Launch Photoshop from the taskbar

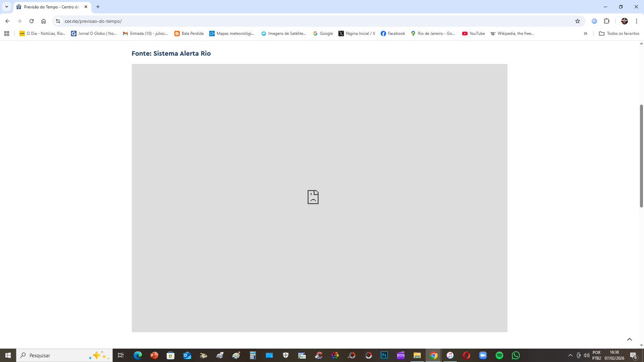384,355
